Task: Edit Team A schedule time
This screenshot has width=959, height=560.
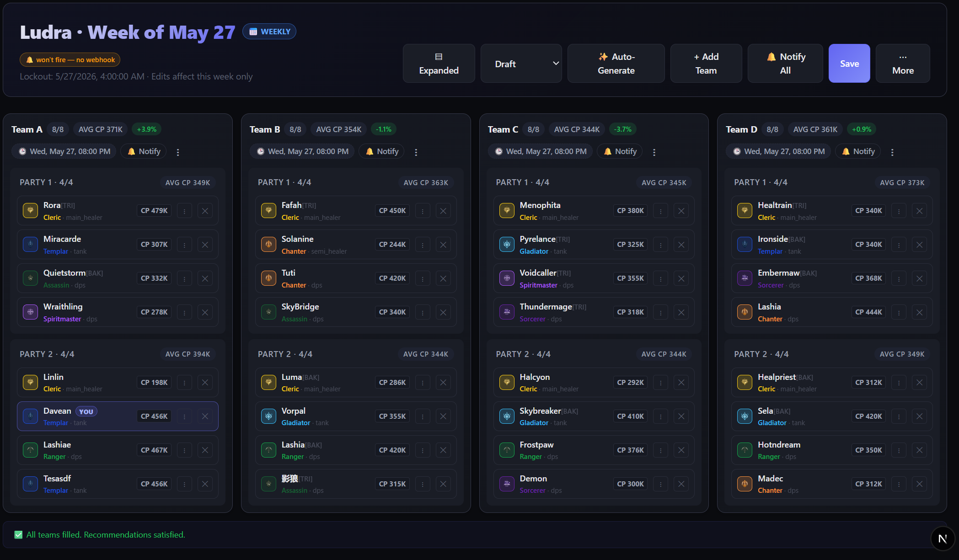Action: point(64,151)
